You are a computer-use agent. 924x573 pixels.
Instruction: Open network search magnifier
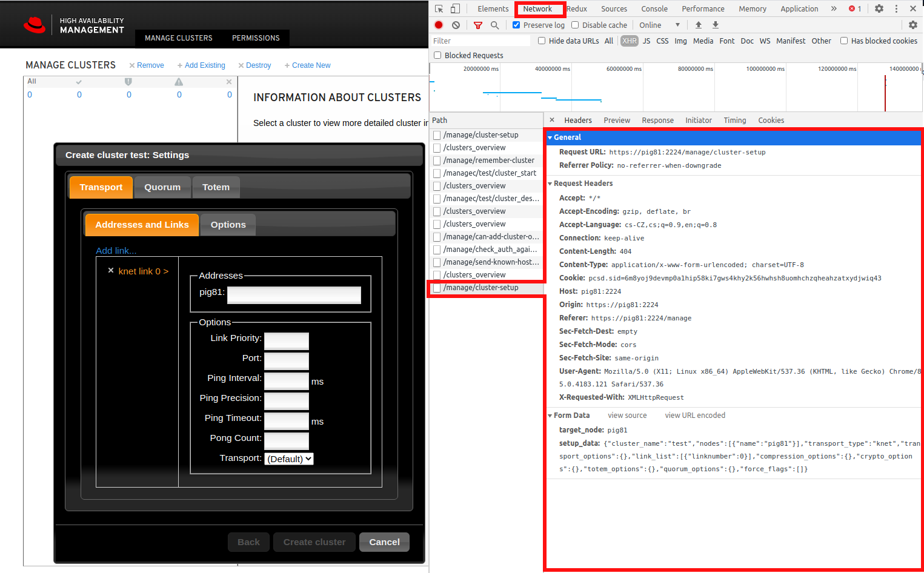pos(496,25)
